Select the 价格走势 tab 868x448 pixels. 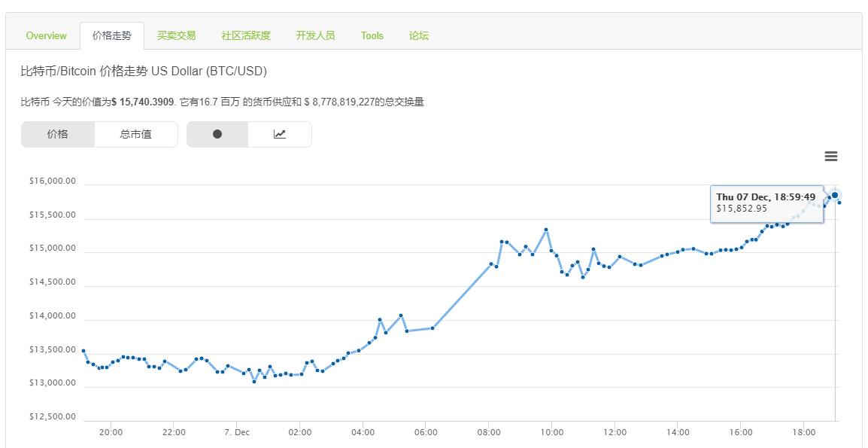coord(112,35)
